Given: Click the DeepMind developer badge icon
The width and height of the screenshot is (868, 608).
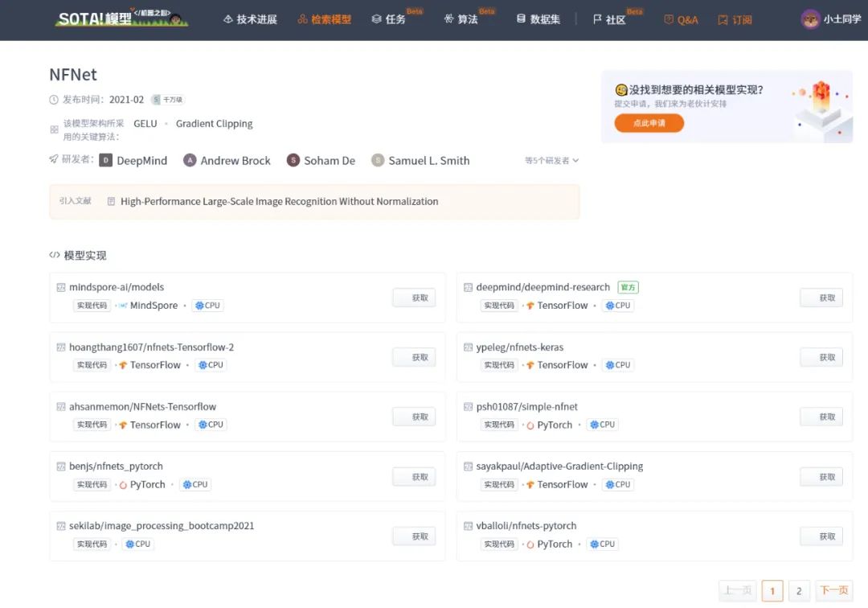Looking at the screenshot, I should (106, 160).
